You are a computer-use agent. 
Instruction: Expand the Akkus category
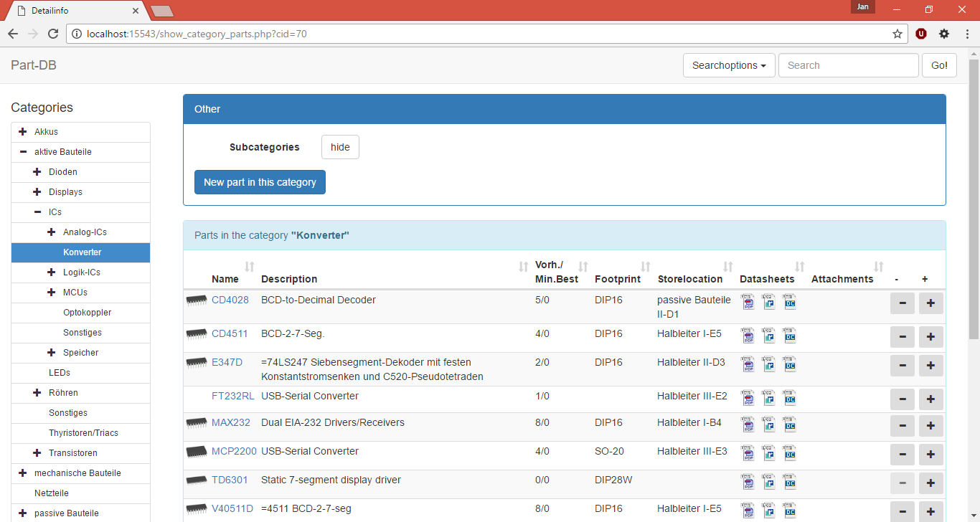pyautogui.click(x=23, y=132)
